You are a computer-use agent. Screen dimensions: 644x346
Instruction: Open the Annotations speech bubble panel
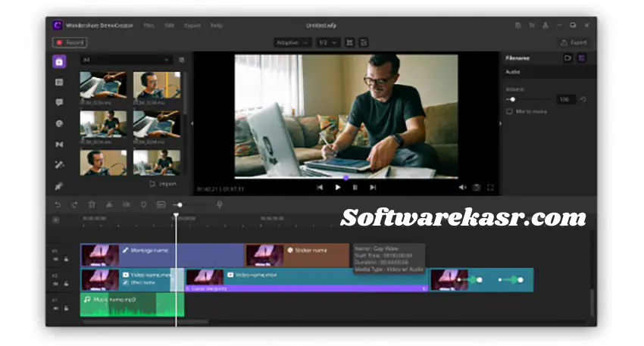coord(59,102)
